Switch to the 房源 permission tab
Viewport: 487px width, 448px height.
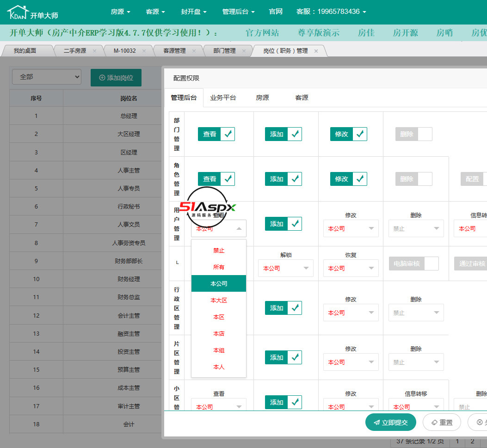262,98
